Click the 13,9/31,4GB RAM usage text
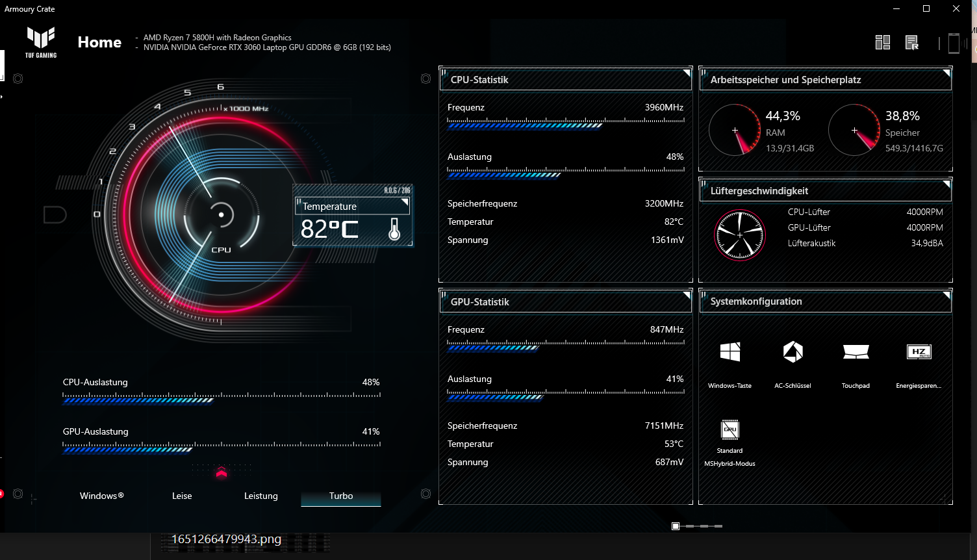 click(x=790, y=148)
